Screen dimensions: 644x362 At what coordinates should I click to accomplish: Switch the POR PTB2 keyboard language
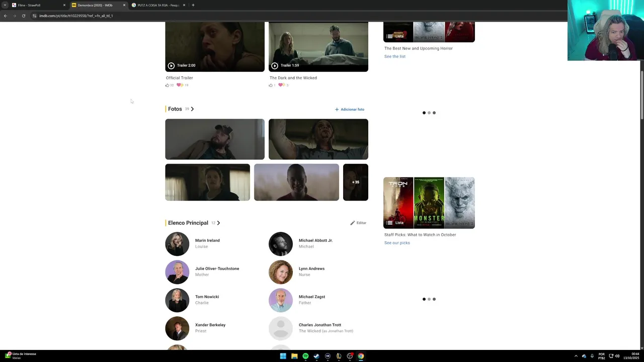pyautogui.click(x=601, y=356)
